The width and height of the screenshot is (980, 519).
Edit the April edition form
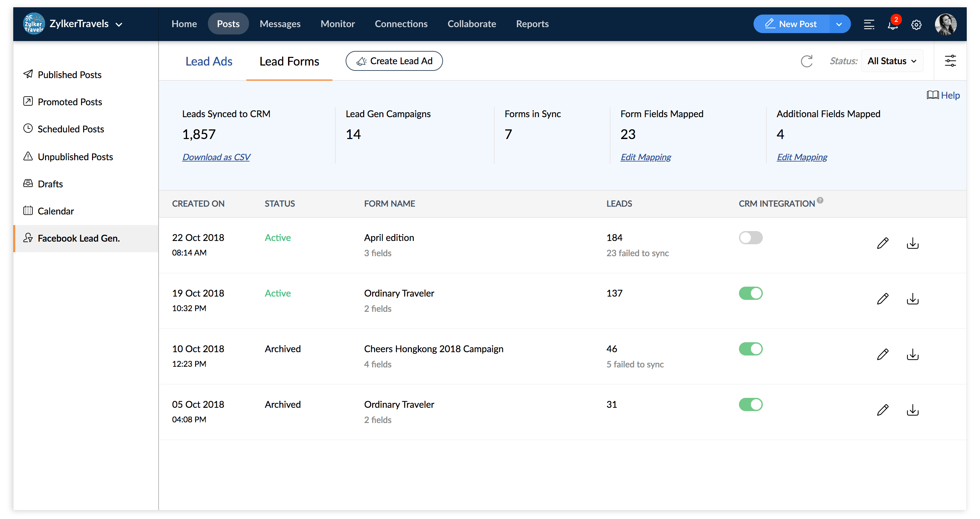882,243
